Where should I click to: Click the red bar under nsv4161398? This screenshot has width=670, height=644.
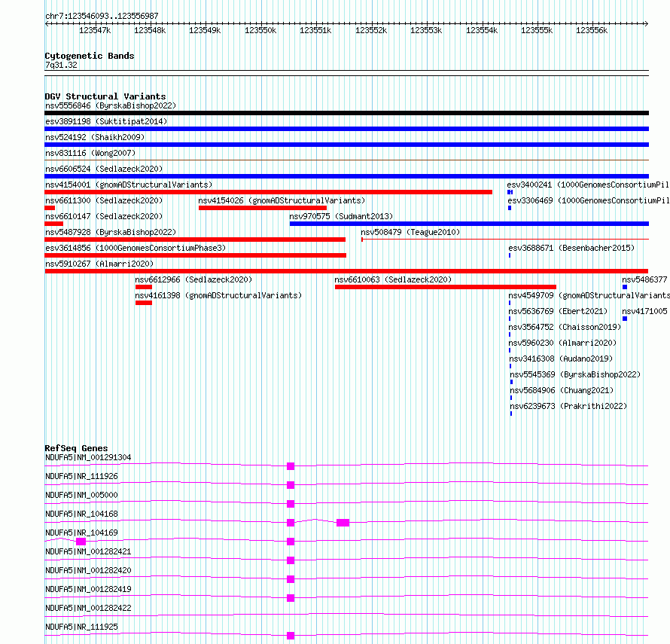pyautogui.click(x=144, y=303)
